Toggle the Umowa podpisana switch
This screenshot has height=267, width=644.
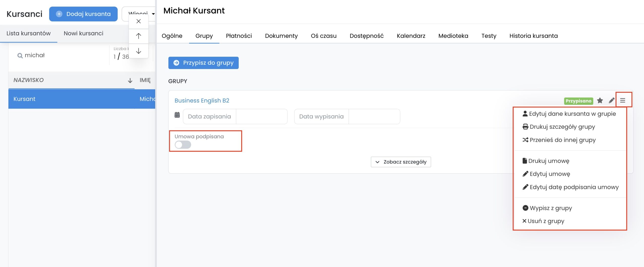(x=183, y=145)
